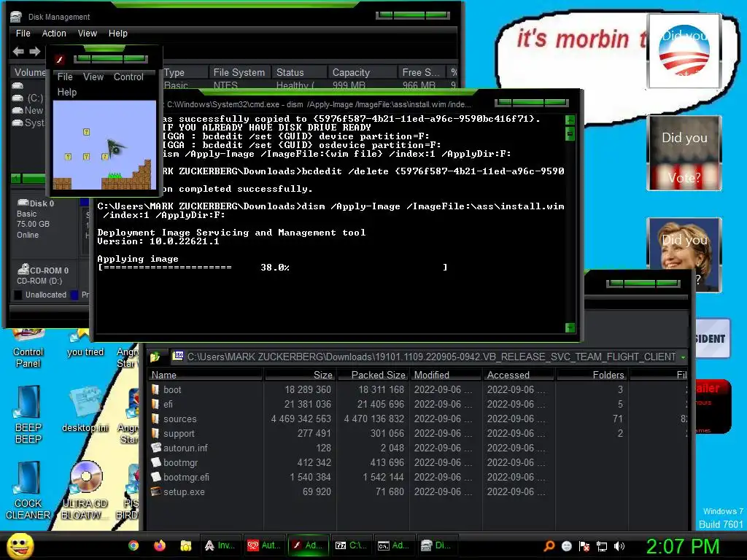This screenshot has height=560, width=747.
Task: Select the (C:) volume row
Action: pos(28,98)
